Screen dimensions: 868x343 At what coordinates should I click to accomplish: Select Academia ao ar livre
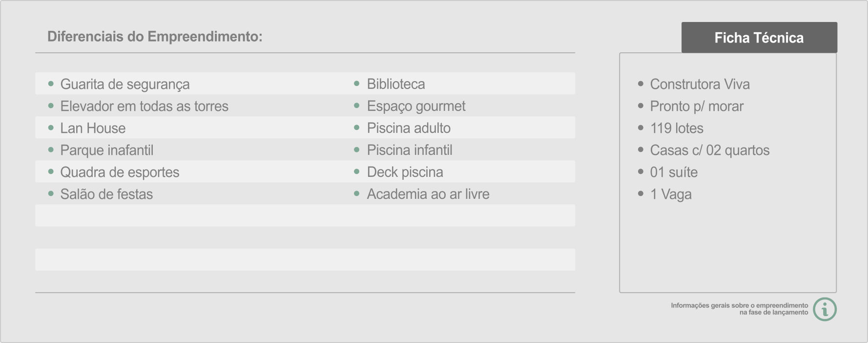[428, 194]
